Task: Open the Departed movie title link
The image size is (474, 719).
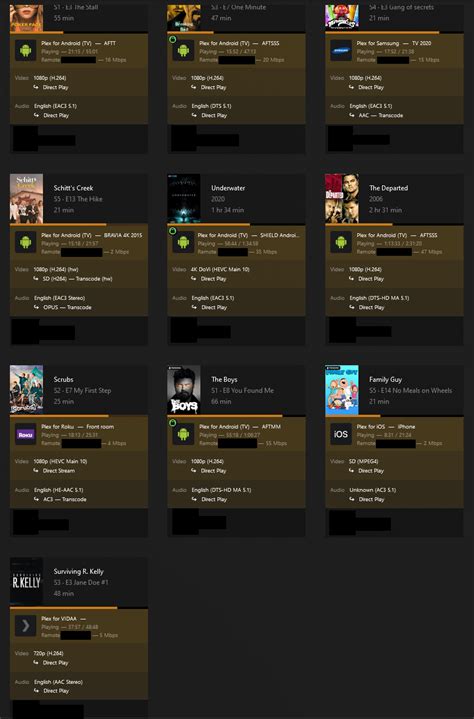Action: [388, 188]
